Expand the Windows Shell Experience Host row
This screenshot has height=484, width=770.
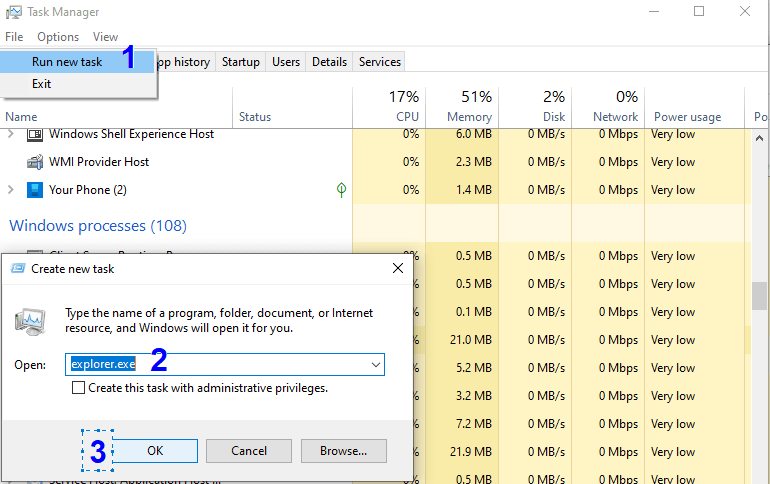coord(11,134)
